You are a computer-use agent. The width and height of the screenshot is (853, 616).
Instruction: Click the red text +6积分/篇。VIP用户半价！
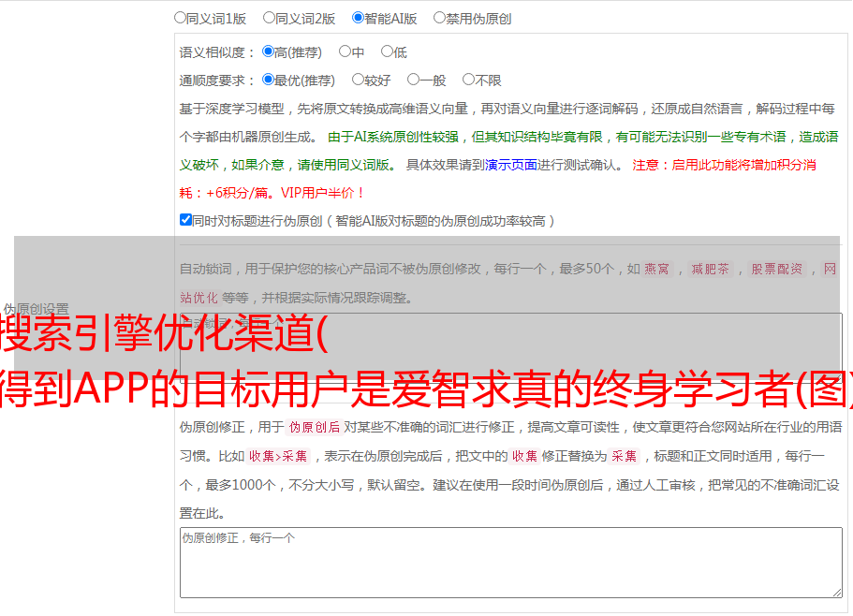[285, 193]
